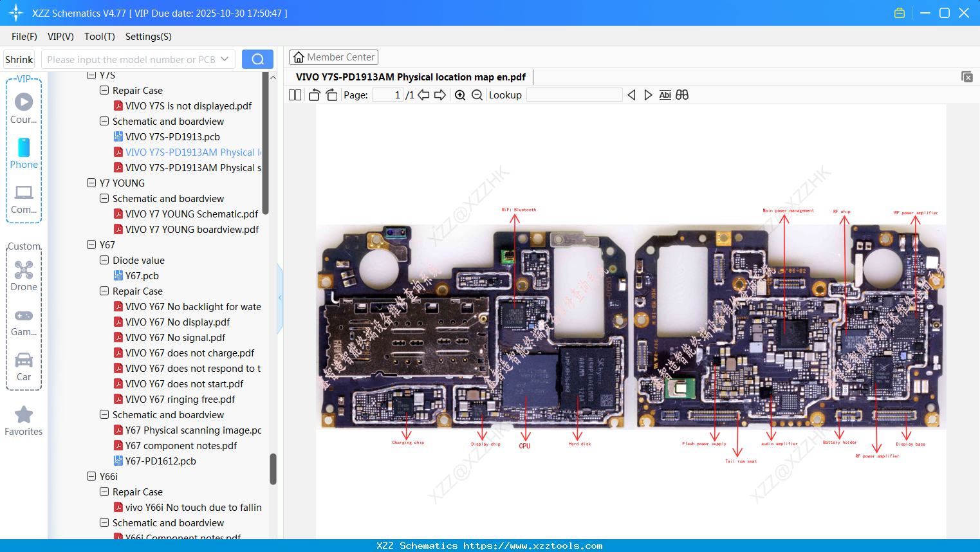Image resolution: width=980 pixels, height=552 pixels.
Task: Open the Tool(T) menu
Action: 99,37
